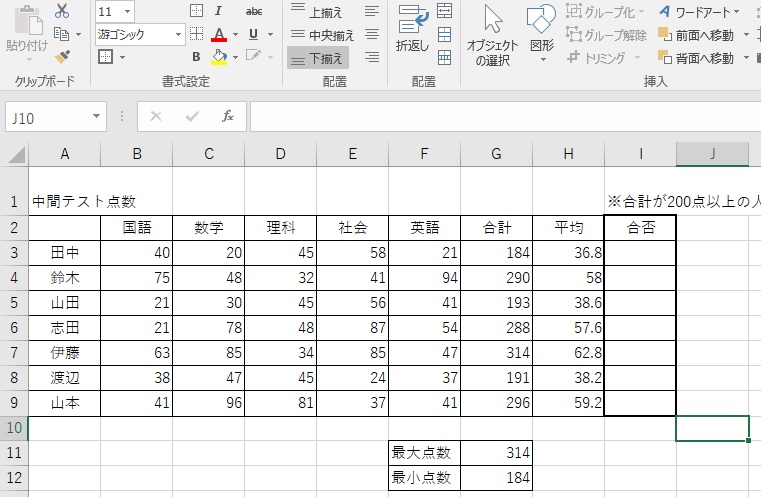
Task: Open the 前面へ移動 dropdown arrow
Action: click(746, 35)
